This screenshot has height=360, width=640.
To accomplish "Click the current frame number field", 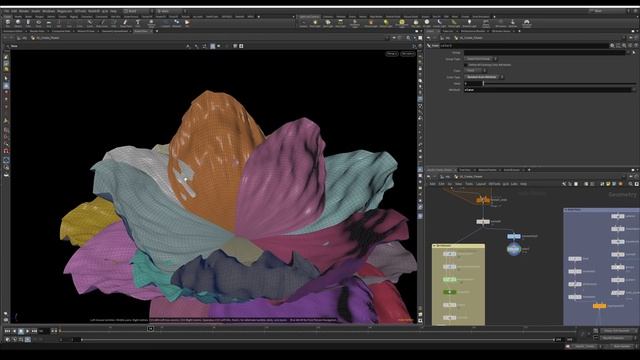I will (x=43, y=331).
